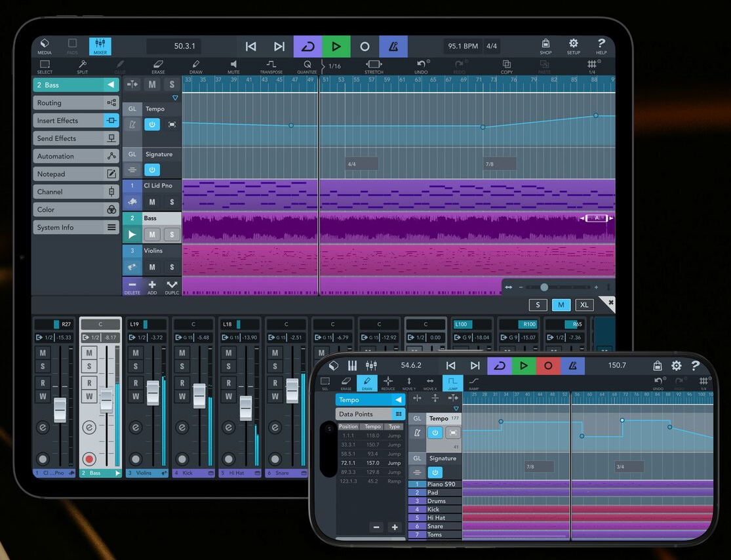Open Setup on the iPad
This screenshot has width=731, height=560.
tap(574, 46)
